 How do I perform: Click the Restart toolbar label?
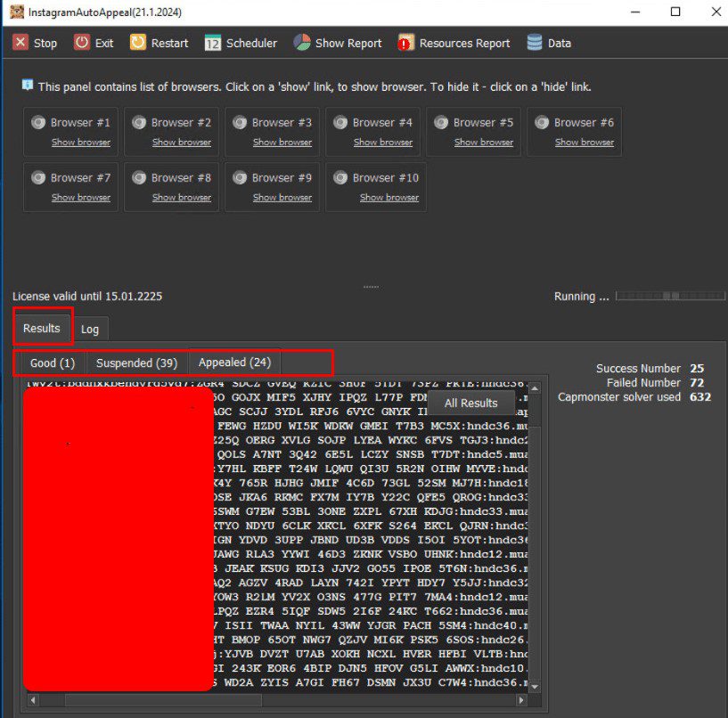click(170, 43)
